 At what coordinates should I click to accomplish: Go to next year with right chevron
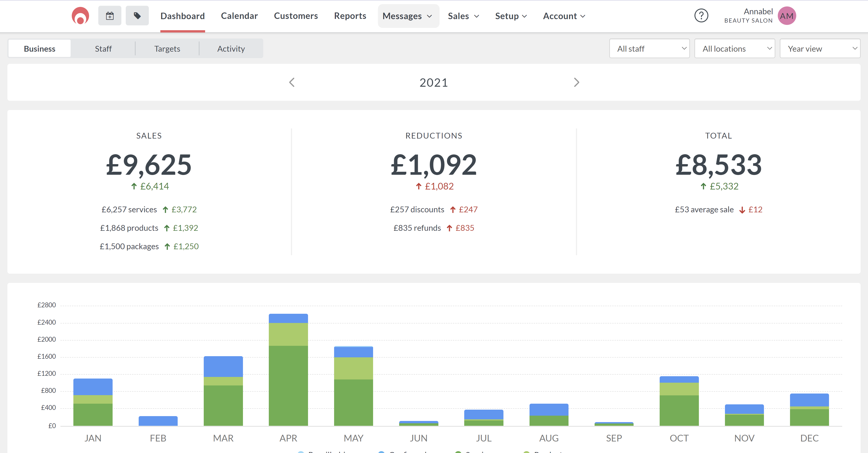577,83
